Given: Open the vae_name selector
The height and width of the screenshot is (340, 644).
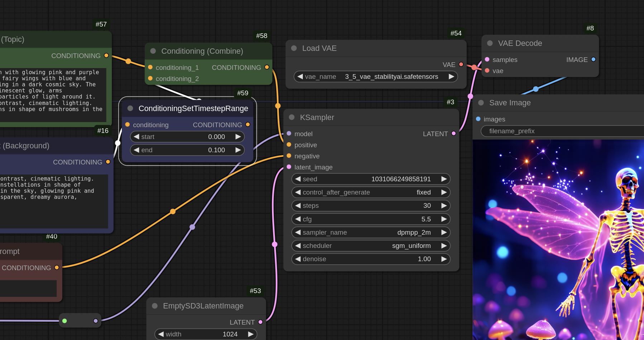Looking at the screenshot, I should tap(375, 77).
